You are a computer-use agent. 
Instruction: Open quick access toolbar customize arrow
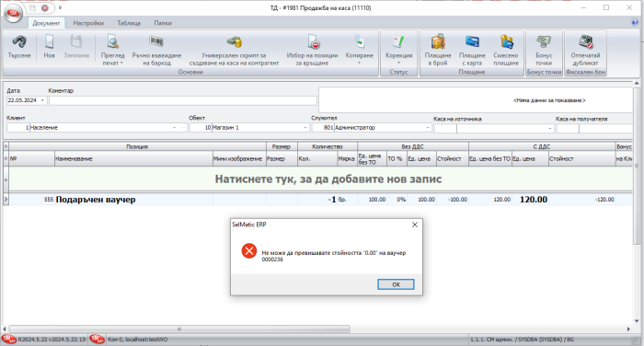point(60,7)
